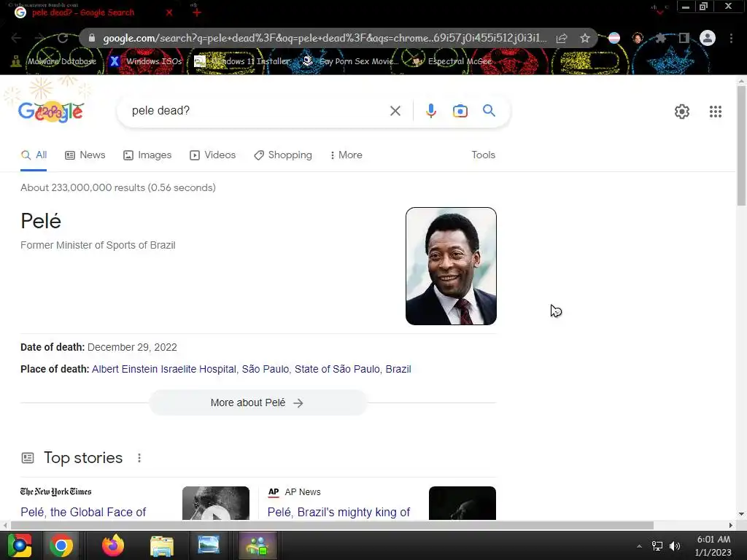Image resolution: width=747 pixels, height=560 pixels.
Task: Launch Firefox from the taskbar
Action: click(x=113, y=545)
